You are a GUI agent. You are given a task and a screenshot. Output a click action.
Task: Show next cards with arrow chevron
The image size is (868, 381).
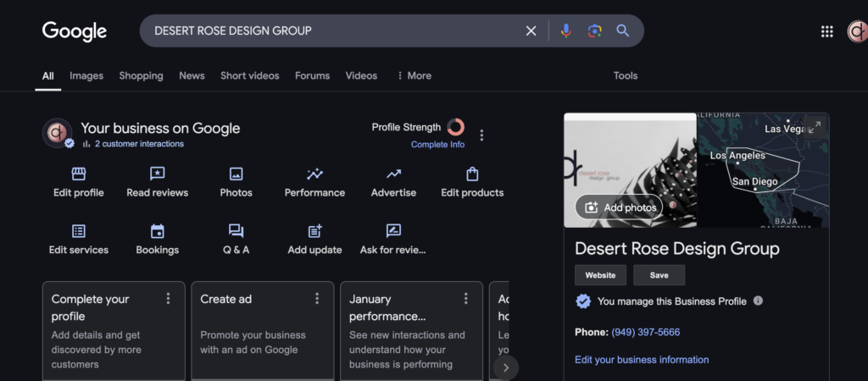[x=505, y=367]
